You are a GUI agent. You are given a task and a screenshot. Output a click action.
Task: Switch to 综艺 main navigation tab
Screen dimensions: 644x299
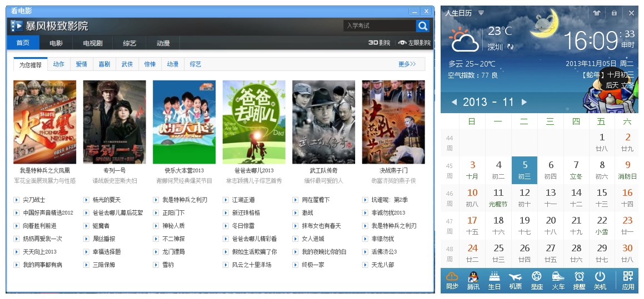(129, 43)
